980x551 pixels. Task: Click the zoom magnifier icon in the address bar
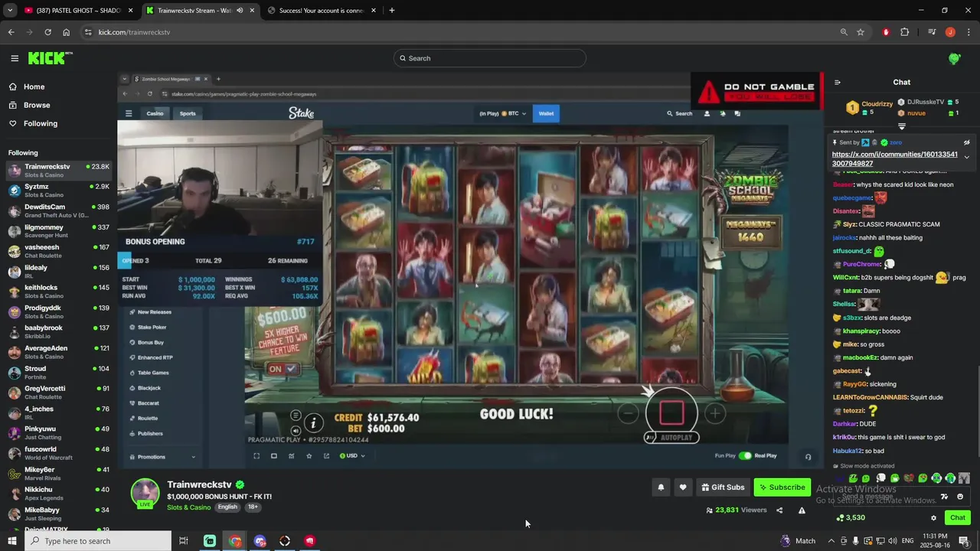[x=844, y=32]
